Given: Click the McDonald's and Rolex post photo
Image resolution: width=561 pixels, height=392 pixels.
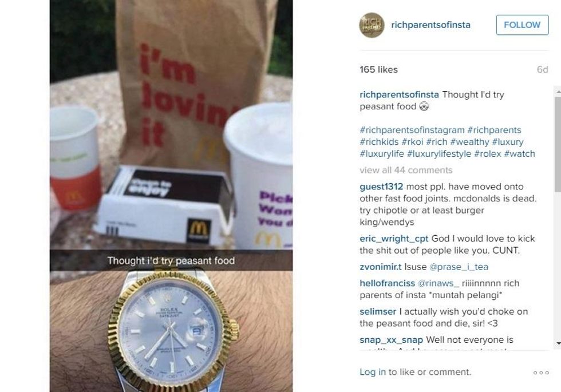Looking at the screenshot, I should 171,196.
